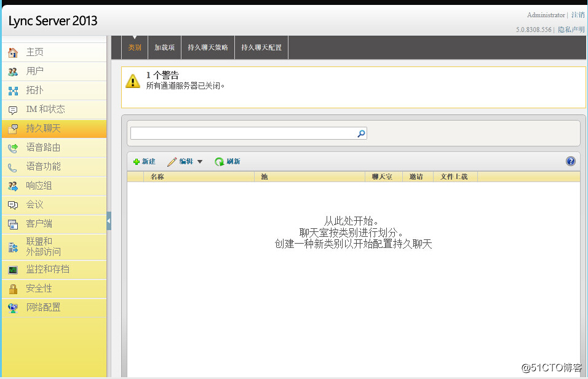Viewport: 588px width, 379px height.
Task: Click the Administrator user name text
Action: coord(546,15)
